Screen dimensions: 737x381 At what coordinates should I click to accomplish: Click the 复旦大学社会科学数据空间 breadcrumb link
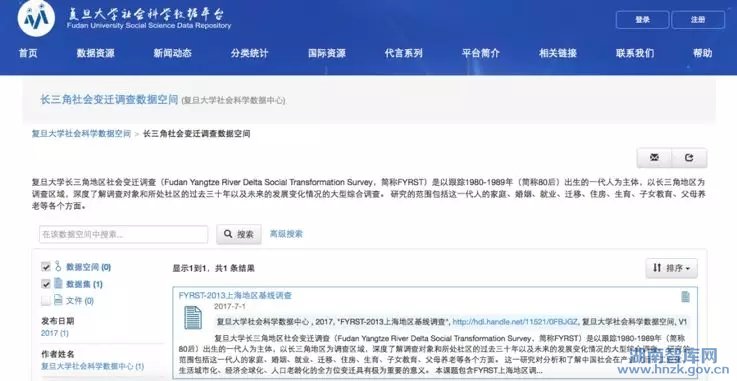tap(81, 133)
